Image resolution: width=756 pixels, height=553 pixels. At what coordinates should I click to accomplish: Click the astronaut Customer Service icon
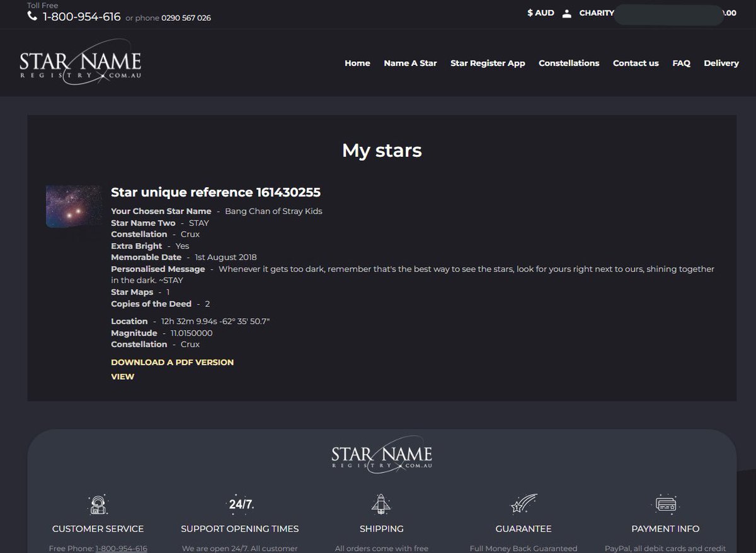pos(98,505)
